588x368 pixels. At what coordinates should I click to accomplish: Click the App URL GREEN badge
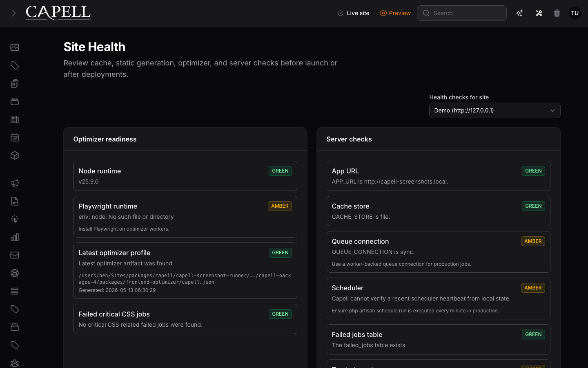(533, 171)
